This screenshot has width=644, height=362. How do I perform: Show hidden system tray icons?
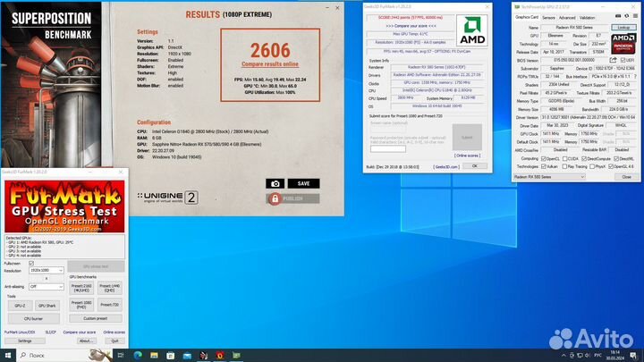[563, 355]
